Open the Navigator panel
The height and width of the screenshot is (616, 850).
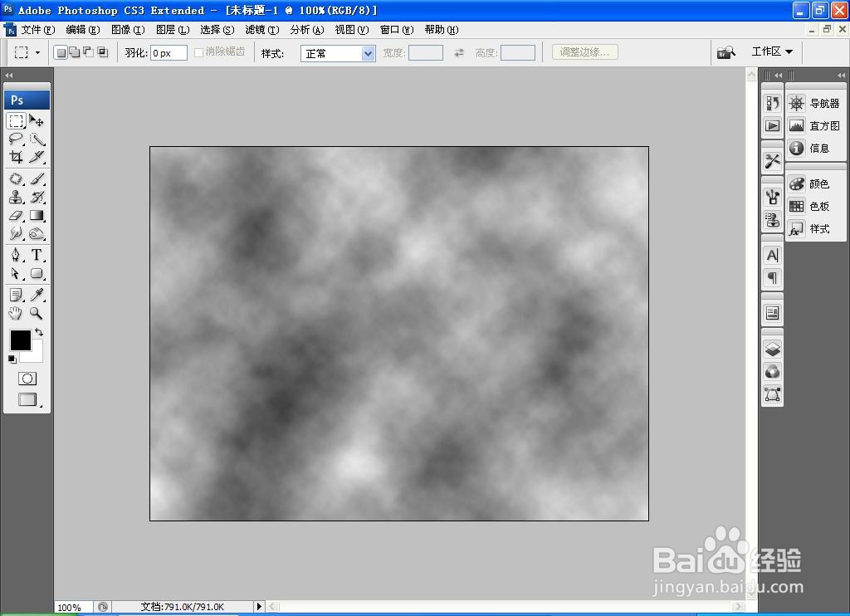pos(815,103)
